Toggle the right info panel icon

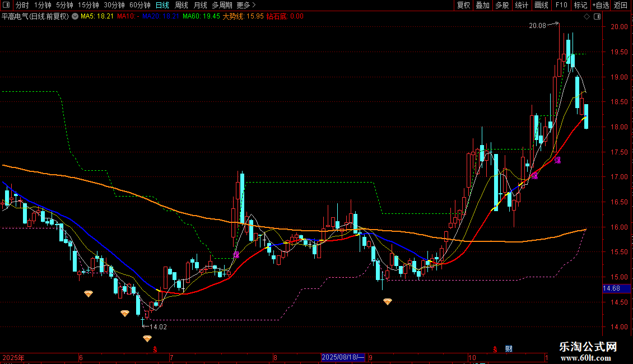[x=597, y=16]
